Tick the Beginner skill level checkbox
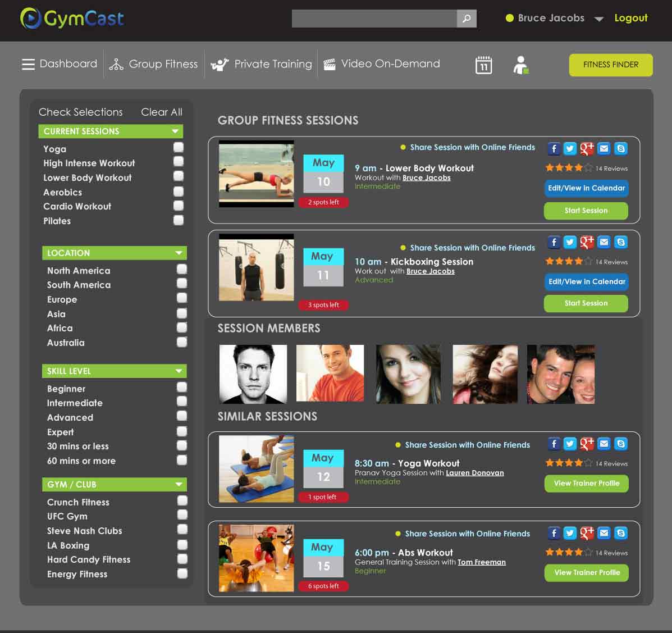 [x=182, y=387]
